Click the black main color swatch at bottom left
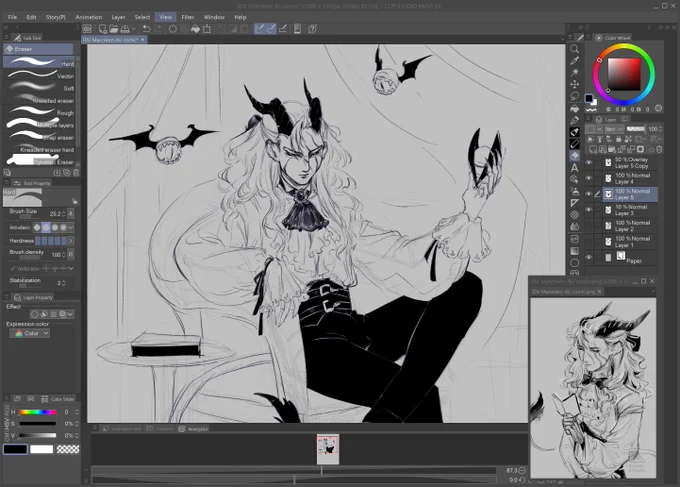Screen dimensions: 680x487 [16, 449]
